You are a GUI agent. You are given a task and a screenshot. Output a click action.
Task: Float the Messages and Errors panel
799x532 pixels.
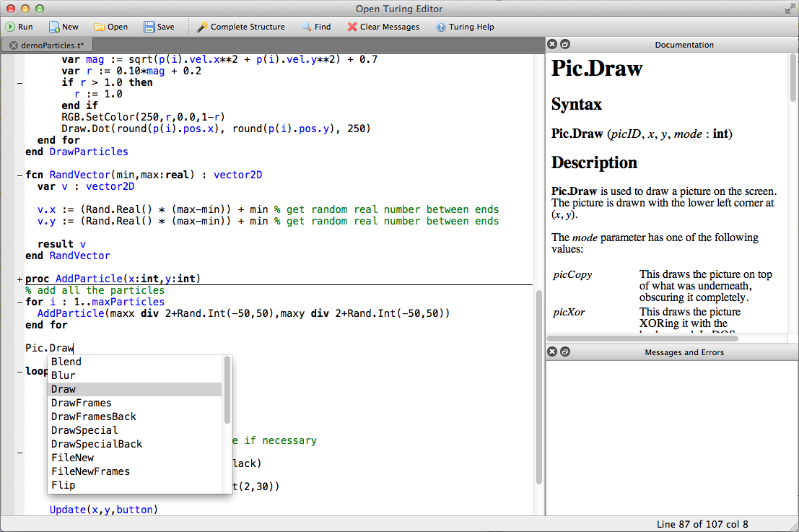click(x=565, y=352)
